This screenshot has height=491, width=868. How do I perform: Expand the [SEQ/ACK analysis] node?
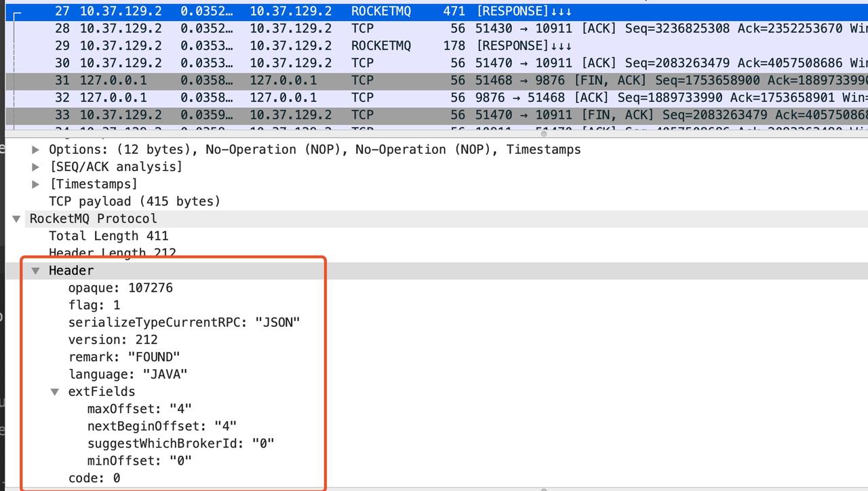[x=36, y=167]
